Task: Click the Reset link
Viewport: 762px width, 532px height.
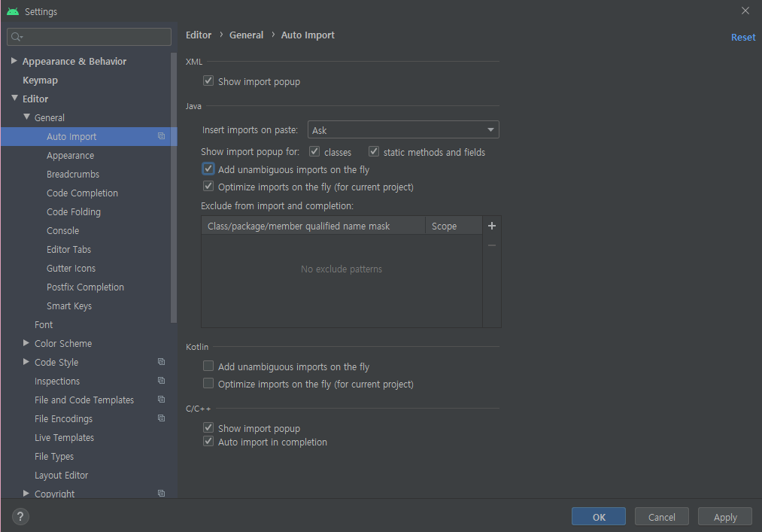Action: (743, 37)
